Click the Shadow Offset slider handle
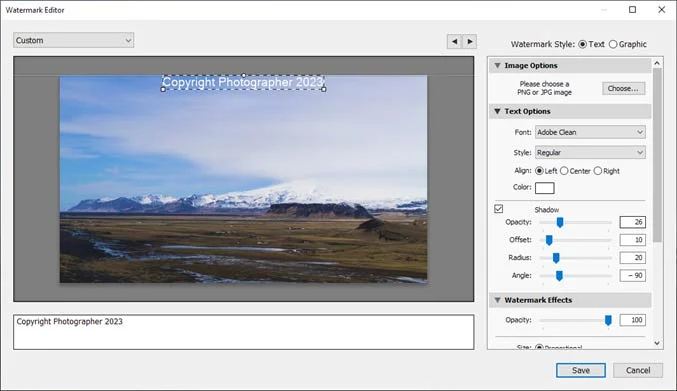The width and height of the screenshot is (677, 391). point(549,240)
